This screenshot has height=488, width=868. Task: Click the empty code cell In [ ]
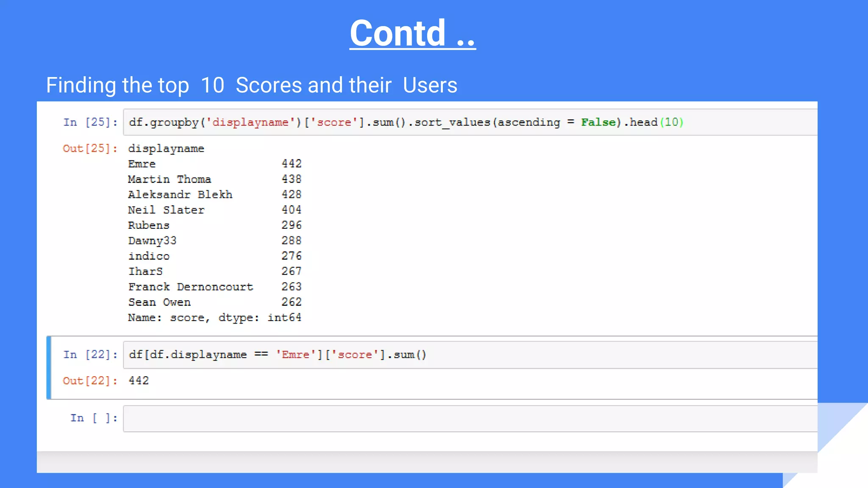470,419
